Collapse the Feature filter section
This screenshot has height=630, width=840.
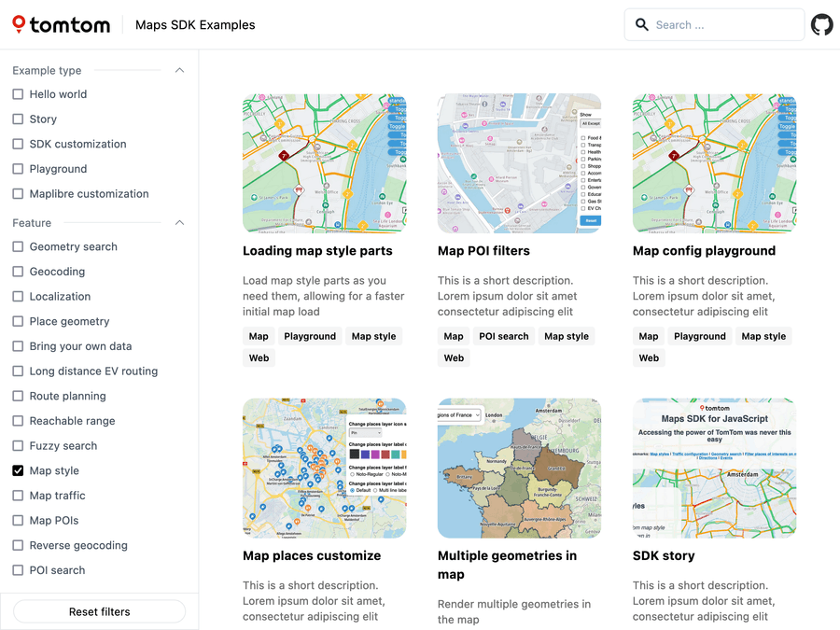click(x=179, y=222)
